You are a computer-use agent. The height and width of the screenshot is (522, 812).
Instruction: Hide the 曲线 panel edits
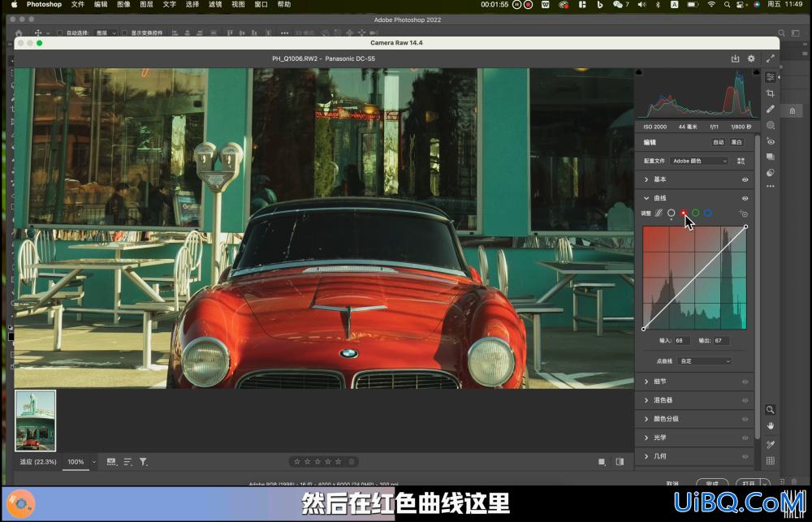click(x=745, y=198)
